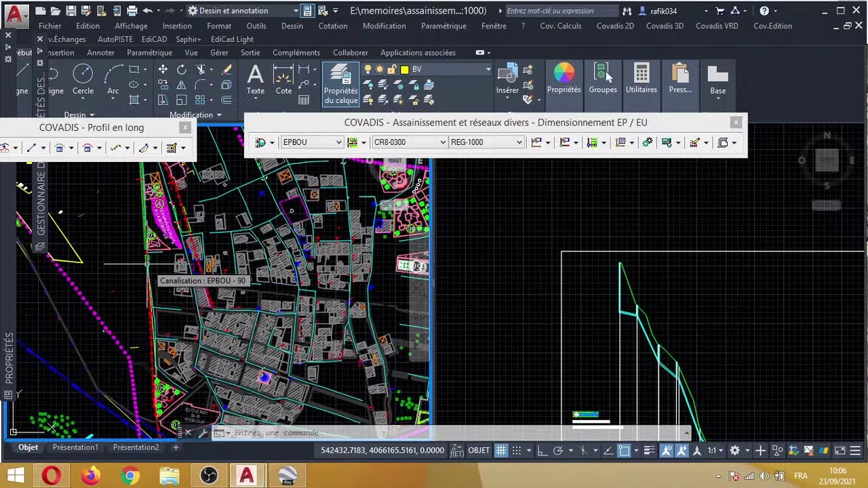Toggle object snap in status bar
This screenshot has width=868, height=488.
tap(624, 451)
